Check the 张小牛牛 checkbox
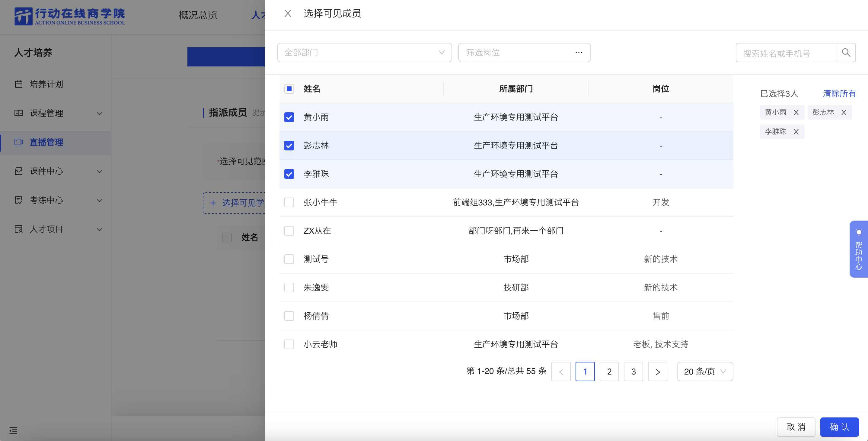Screen dimensions: 868x441 pyautogui.click(x=289, y=202)
